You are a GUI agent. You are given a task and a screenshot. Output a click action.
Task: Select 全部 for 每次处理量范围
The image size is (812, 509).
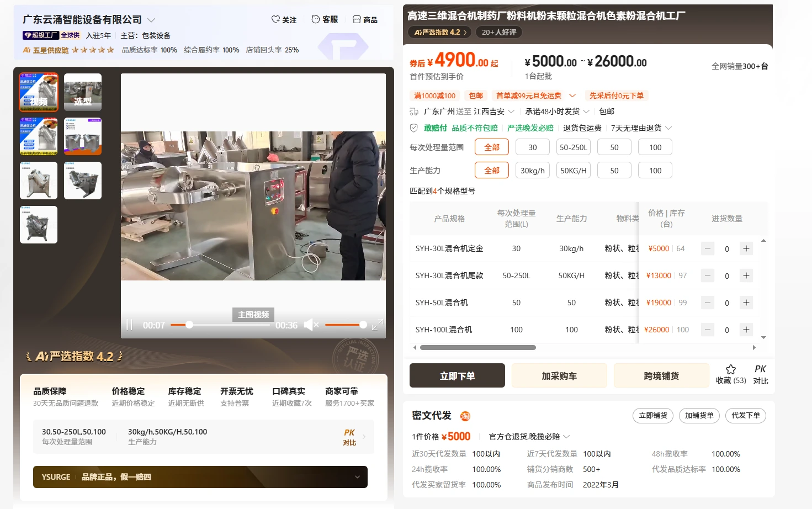(492, 147)
